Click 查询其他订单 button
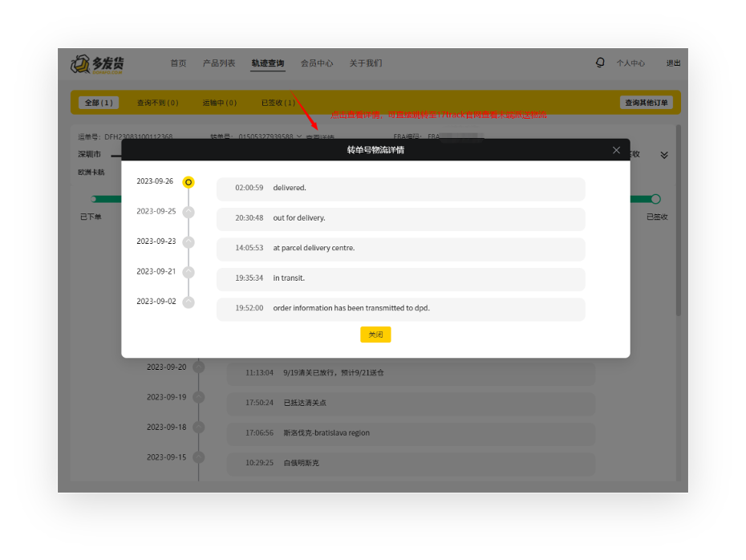This screenshot has width=746, height=560. [x=646, y=103]
